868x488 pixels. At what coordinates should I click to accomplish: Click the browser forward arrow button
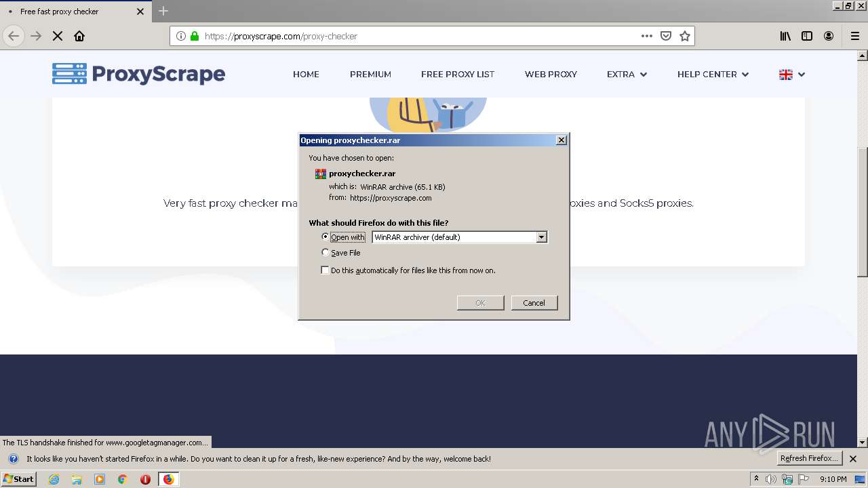coord(36,36)
